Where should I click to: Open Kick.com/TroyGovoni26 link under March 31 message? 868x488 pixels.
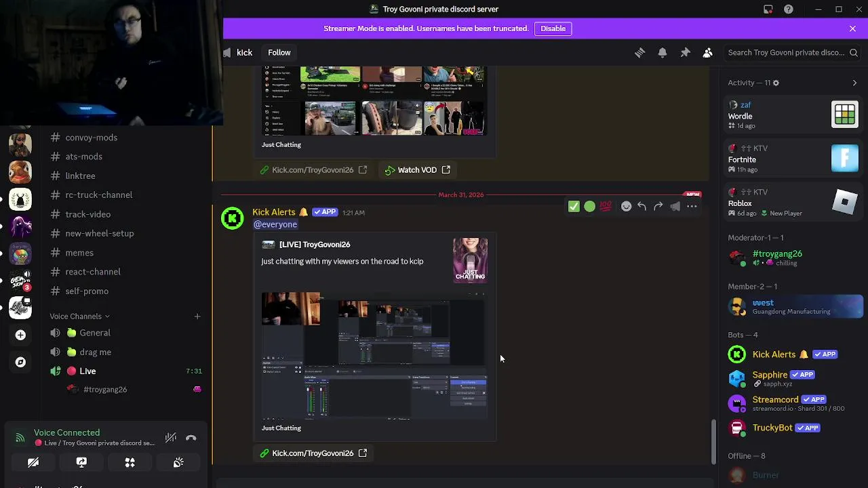tap(313, 453)
